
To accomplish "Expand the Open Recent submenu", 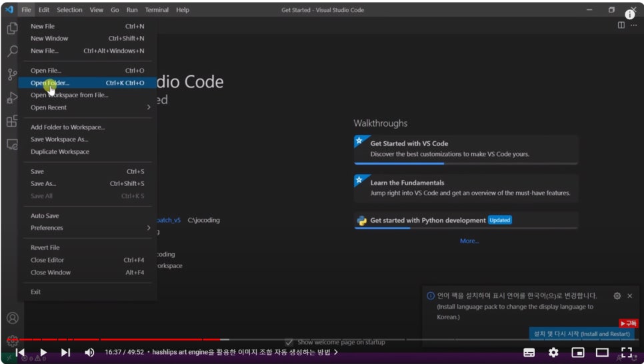I will pos(87,107).
